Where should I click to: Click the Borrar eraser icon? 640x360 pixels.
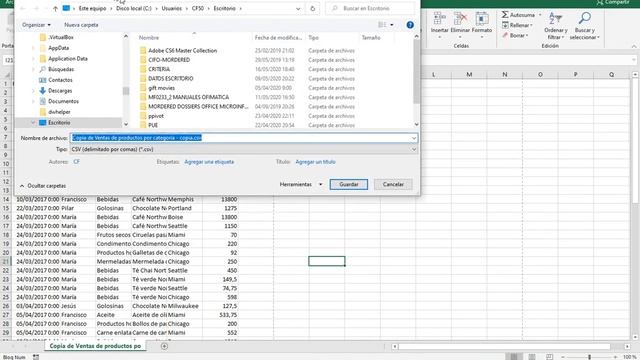(x=505, y=36)
